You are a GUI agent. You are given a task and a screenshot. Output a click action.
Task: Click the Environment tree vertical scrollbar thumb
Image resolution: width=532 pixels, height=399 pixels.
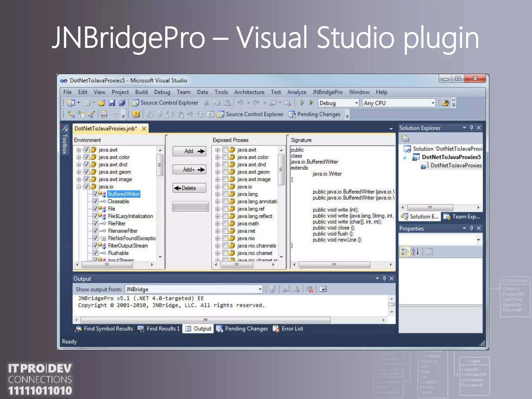(160, 165)
